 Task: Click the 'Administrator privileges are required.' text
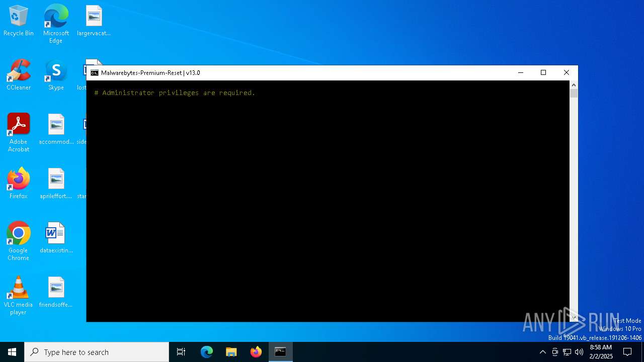(179, 93)
